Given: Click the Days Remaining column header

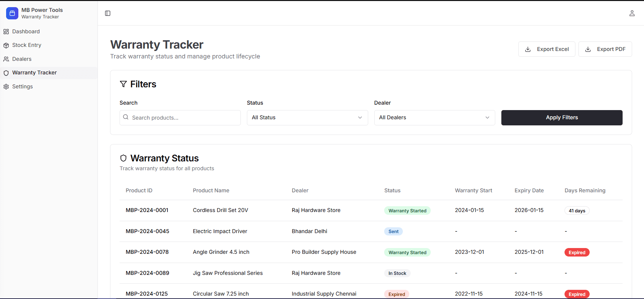Looking at the screenshot, I should coord(585,191).
